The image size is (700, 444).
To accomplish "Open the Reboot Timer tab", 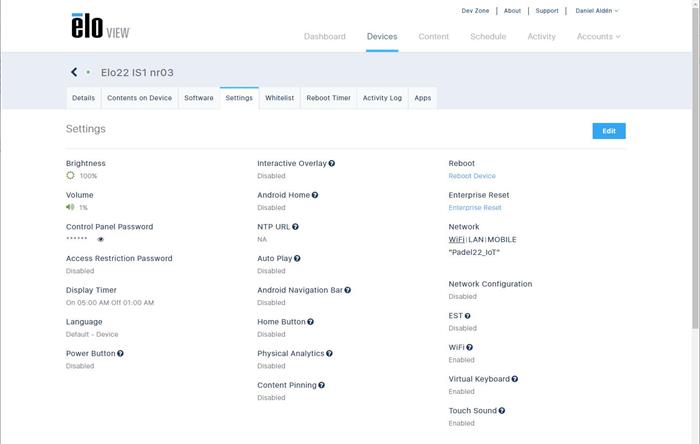I will [x=328, y=98].
